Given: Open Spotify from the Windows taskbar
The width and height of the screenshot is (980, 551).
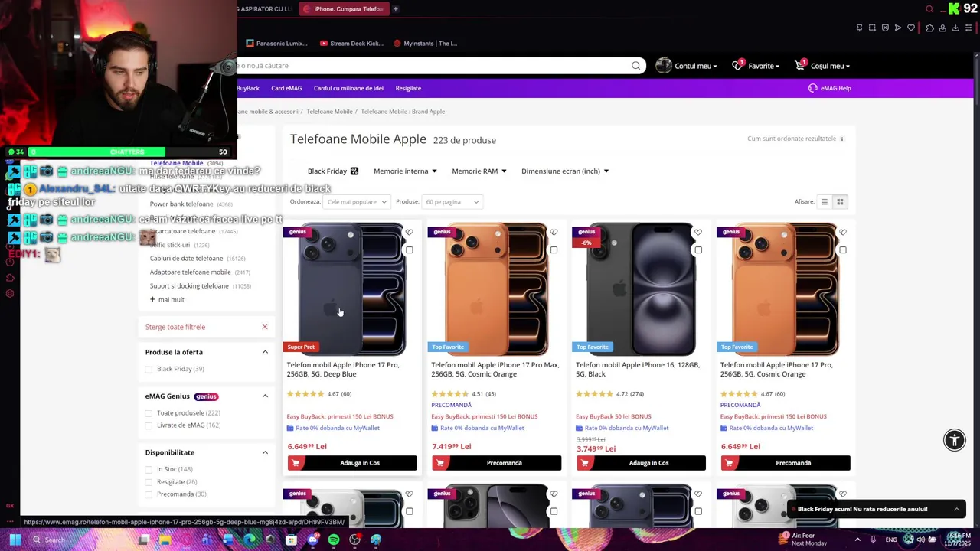Looking at the screenshot, I should click(x=334, y=540).
